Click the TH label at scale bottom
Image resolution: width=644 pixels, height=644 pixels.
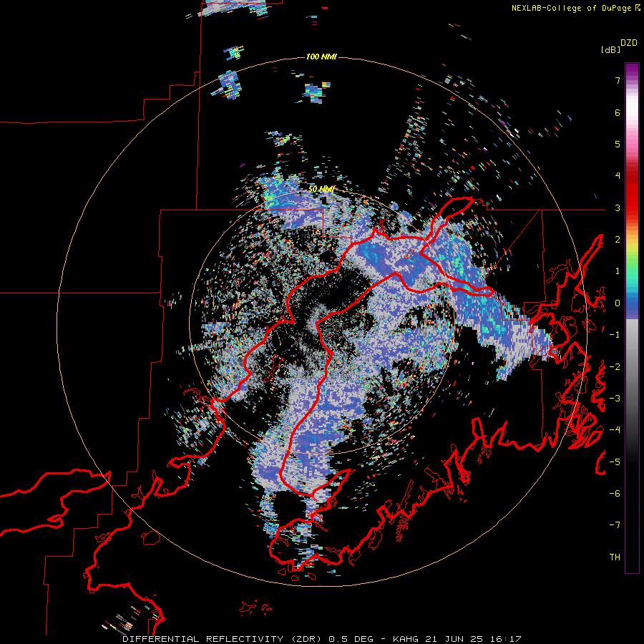(x=615, y=557)
